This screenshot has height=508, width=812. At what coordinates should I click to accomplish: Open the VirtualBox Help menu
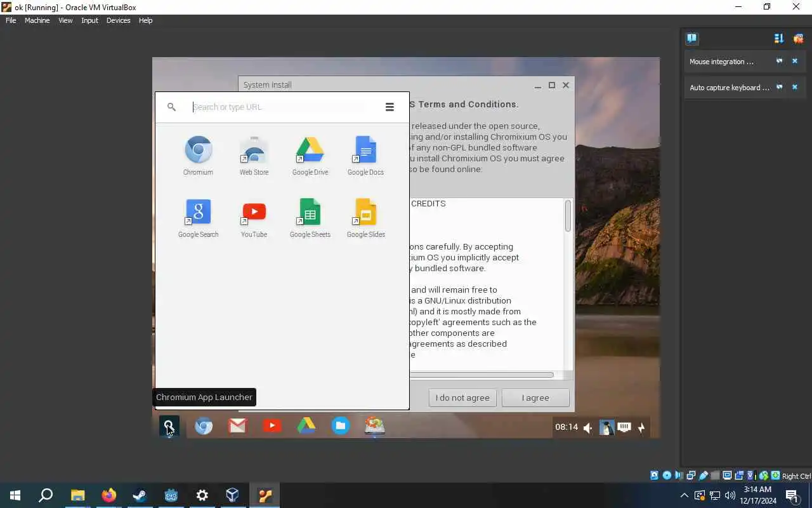click(x=145, y=20)
